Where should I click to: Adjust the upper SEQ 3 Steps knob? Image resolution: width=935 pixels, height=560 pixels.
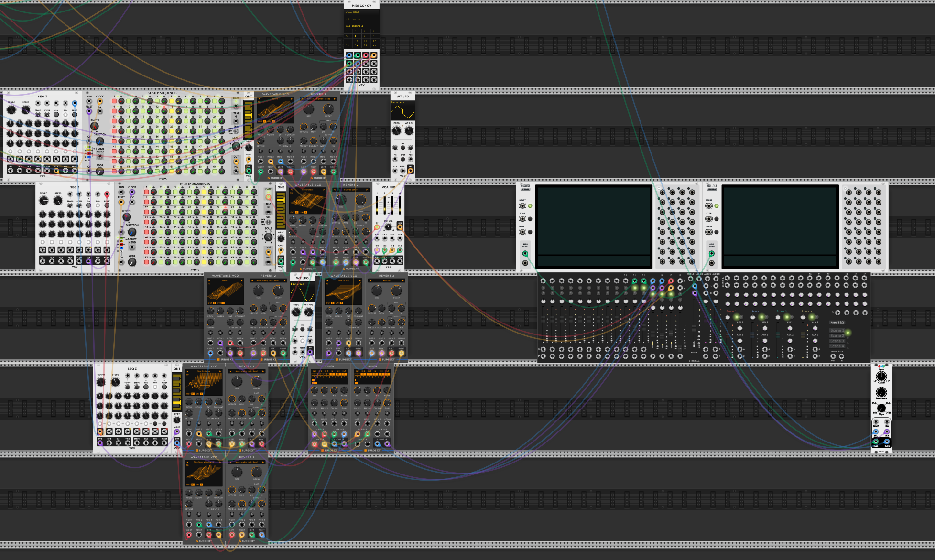click(x=26, y=109)
